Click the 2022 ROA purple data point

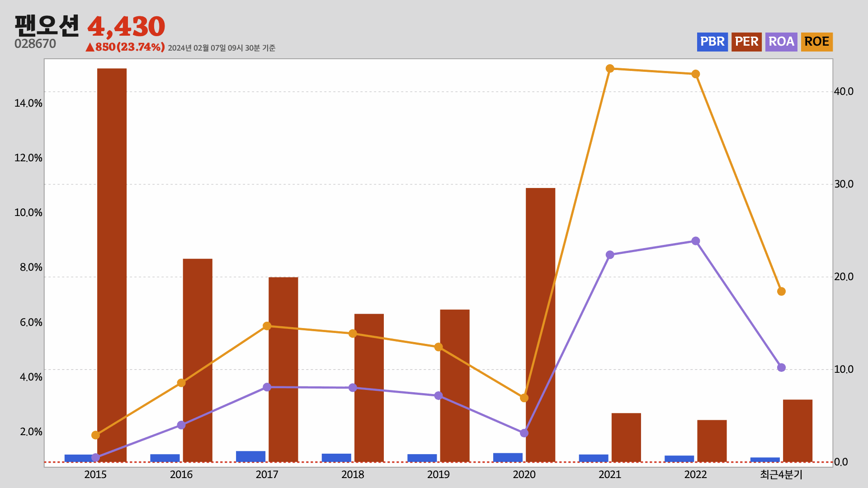pos(696,241)
